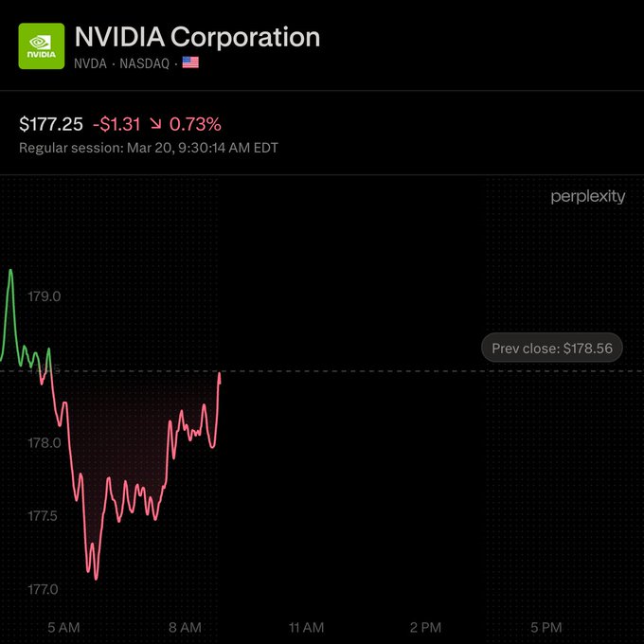Click the 177.0 price axis label
The width and height of the screenshot is (644, 644).
pyautogui.click(x=45, y=589)
